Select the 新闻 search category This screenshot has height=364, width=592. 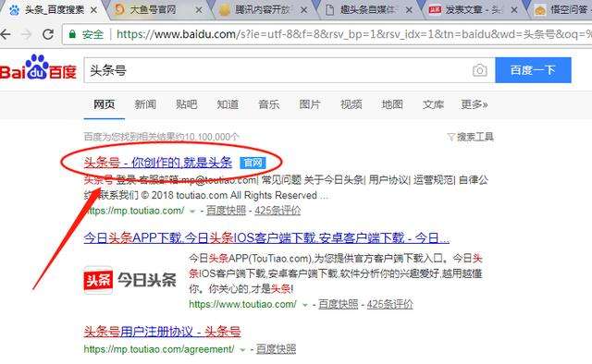(x=145, y=104)
